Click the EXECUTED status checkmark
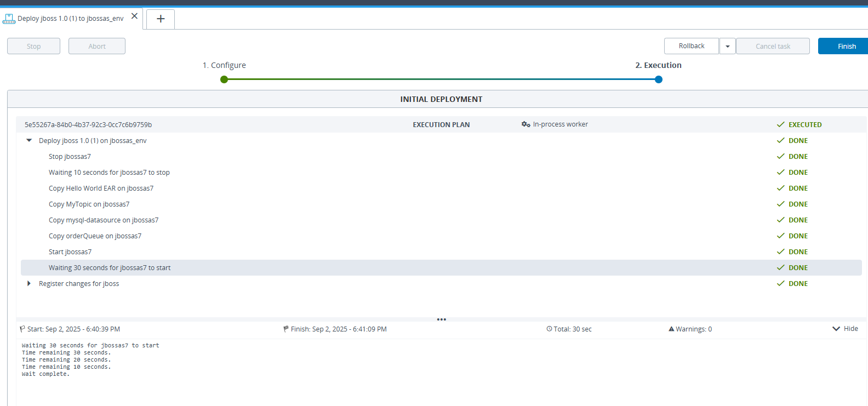Viewport: 868px width, 406px height. pos(780,125)
